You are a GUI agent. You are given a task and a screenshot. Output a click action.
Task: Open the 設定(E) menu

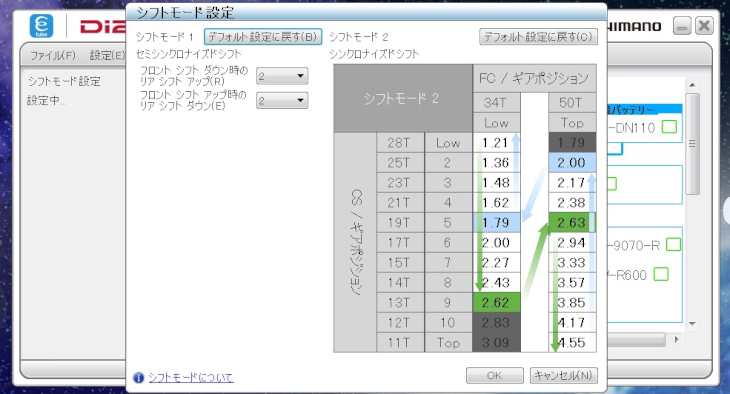(107, 55)
